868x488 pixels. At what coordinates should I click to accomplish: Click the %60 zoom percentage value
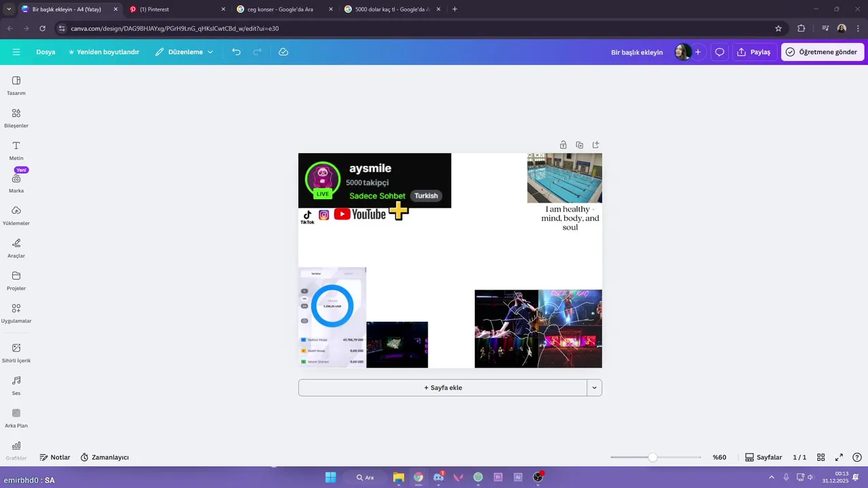coord(719,457)
